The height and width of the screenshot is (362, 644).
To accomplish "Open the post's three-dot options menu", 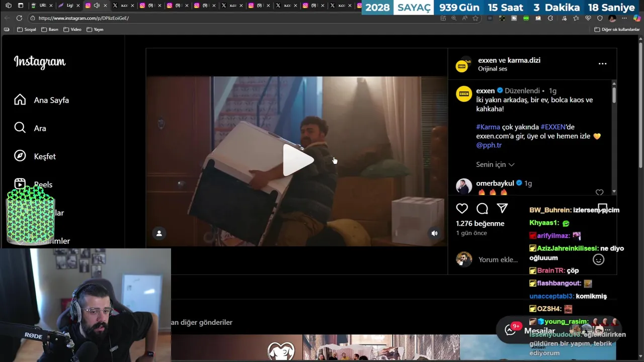I will (602, 64).
